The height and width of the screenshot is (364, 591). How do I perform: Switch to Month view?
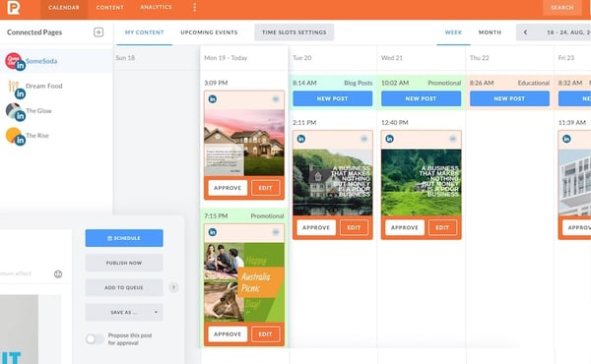[490, 32]
